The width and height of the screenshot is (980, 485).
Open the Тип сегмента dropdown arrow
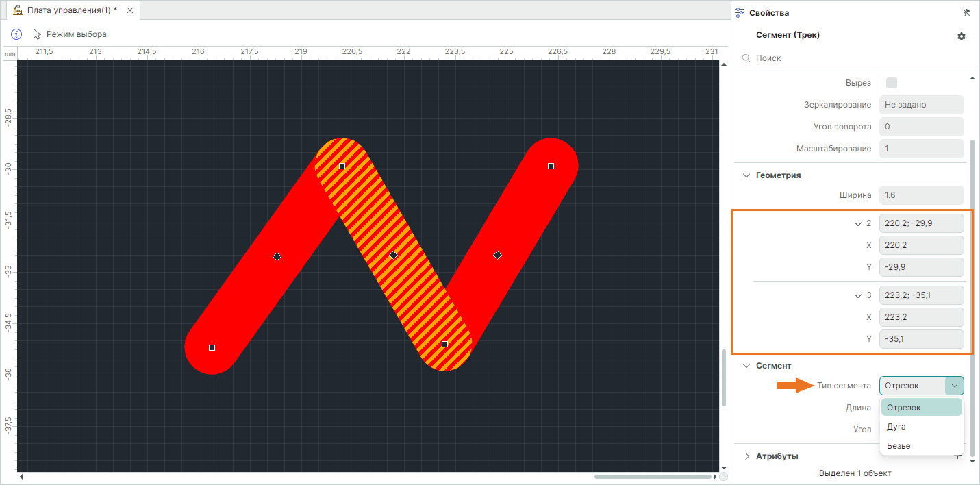coord(954,386)
